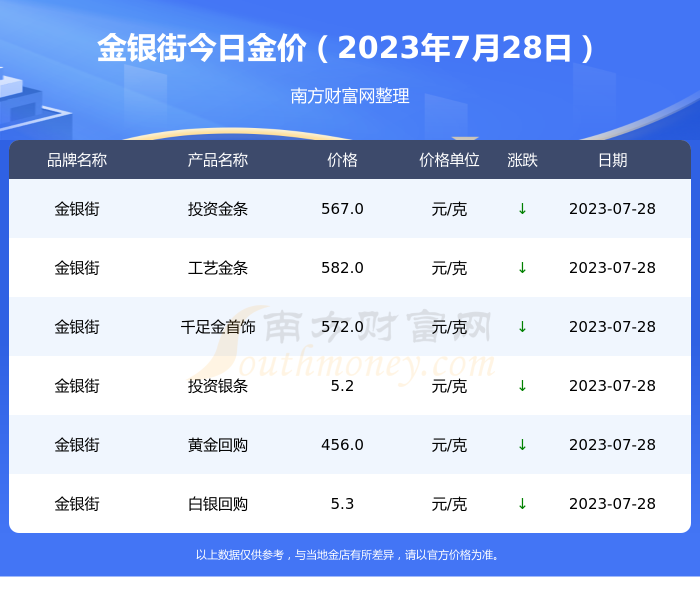Select the 白银回购 product name cell
This screenshot has width=700, height=610.
click(x=218, y=504)
